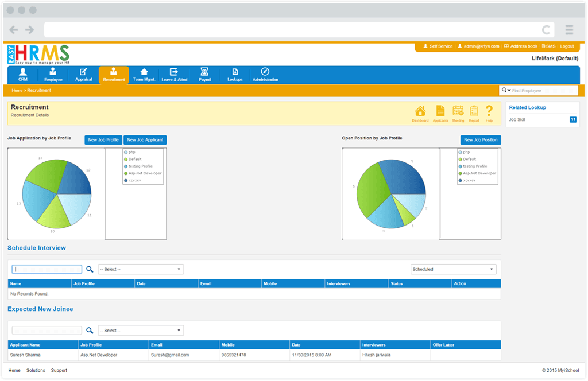
Task: Click the Help question mark icon
Action: [x=489, y=112]
